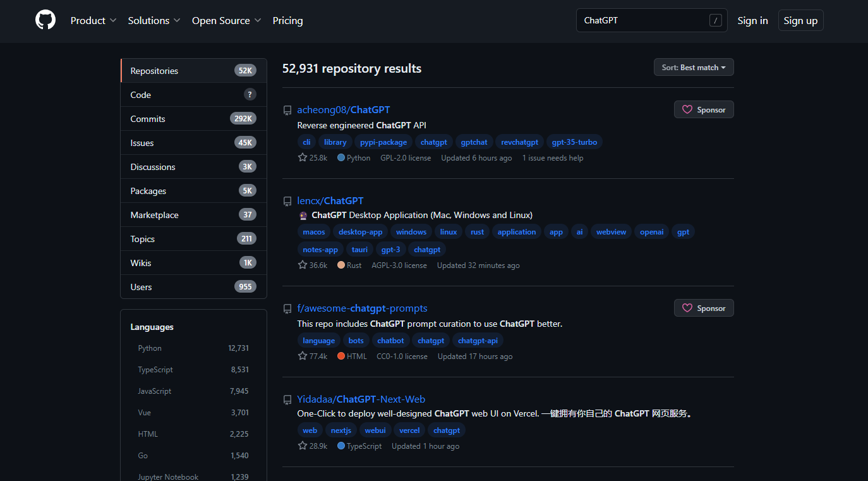Click the Sign up button
Screen dimensions: 868x481
pos(800,20)
